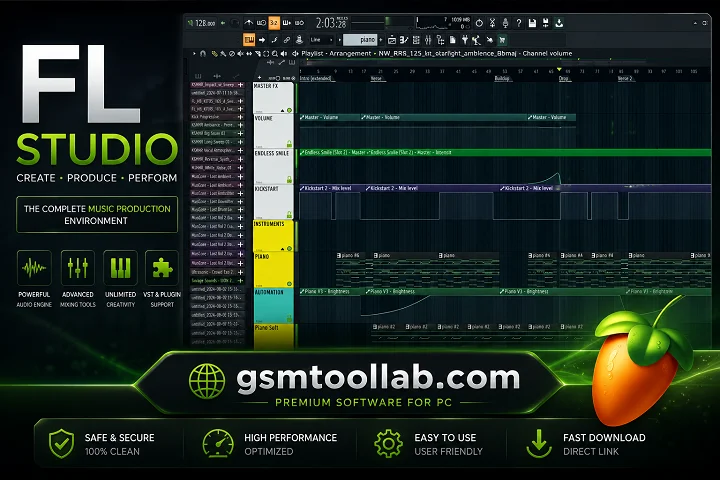Click the link chain icon in the toolbar

coord(287,40)
